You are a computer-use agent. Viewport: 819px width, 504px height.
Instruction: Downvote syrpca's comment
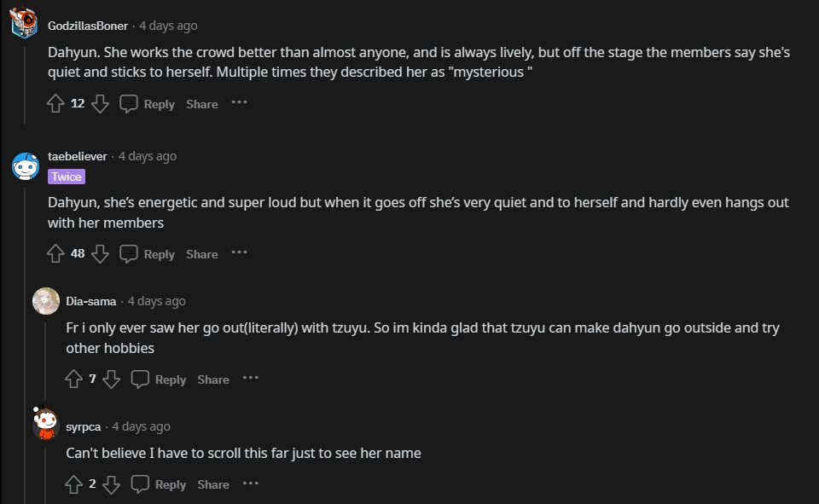[111, 484]
